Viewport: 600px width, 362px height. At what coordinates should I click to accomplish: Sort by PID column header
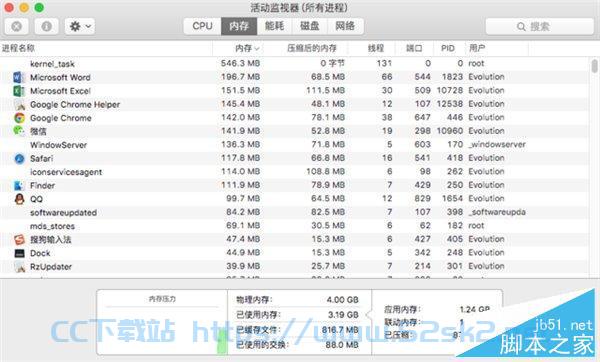(449, 48)
